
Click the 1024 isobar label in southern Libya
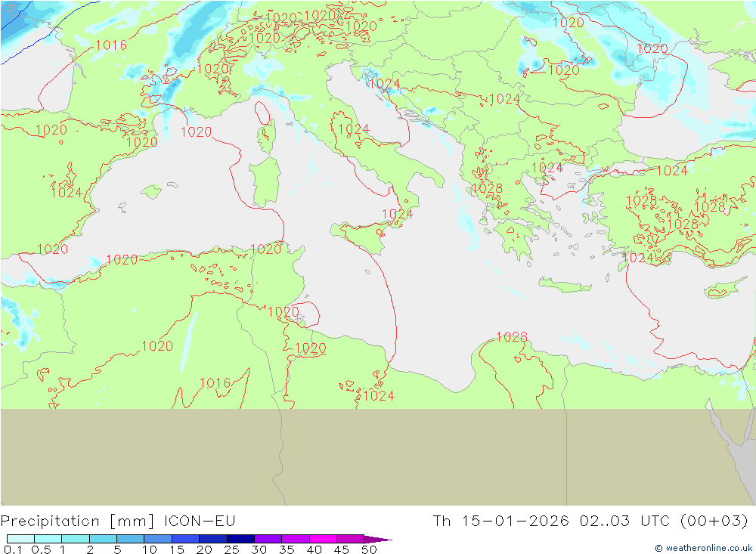pyautogui.click(x=379, y=396)
